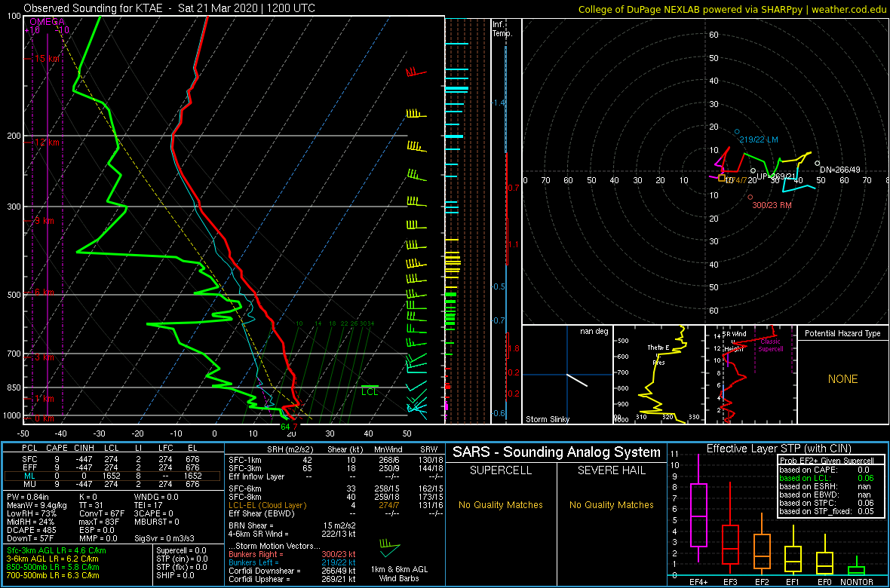Click the 'Corfidi Downshear =' line
Screen dimensions: 890x588
[x=293, y=571]
